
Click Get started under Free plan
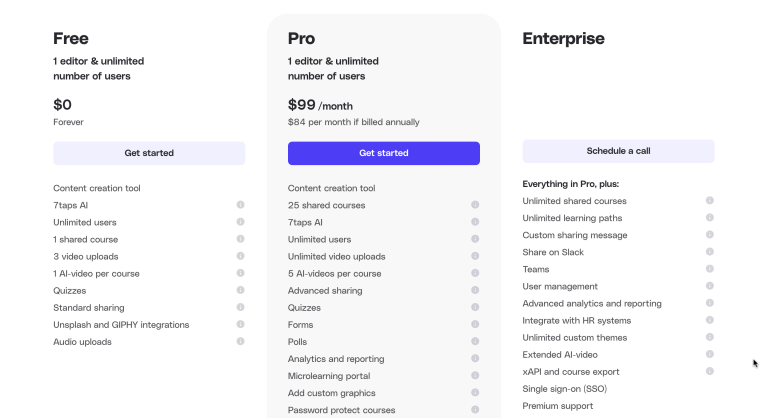(x=149, y=153)
